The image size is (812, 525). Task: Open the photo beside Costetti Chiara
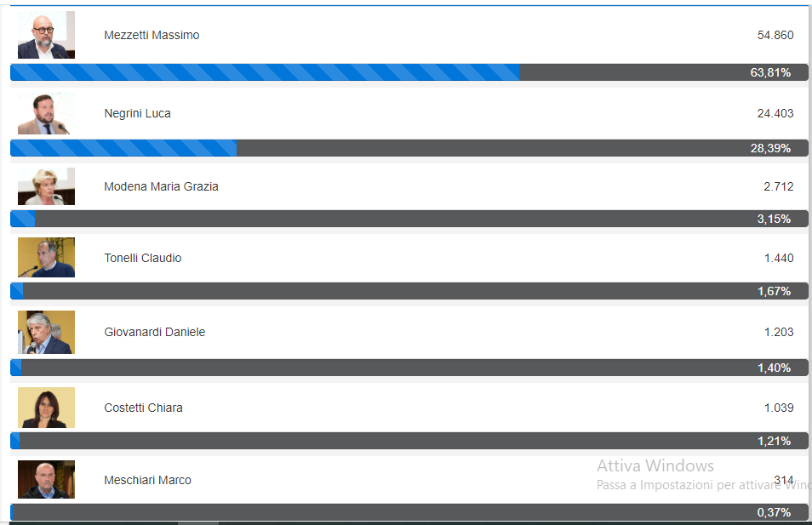click(46, 408)
